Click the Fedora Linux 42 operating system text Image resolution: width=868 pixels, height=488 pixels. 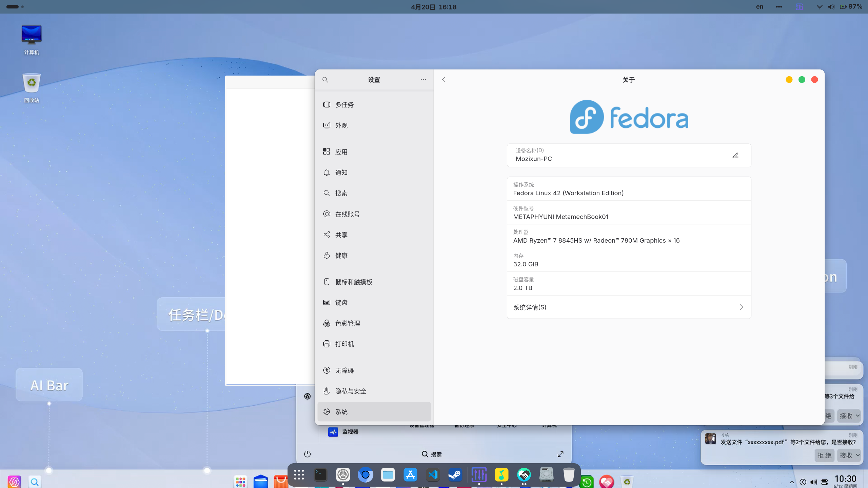coord(568,193)
